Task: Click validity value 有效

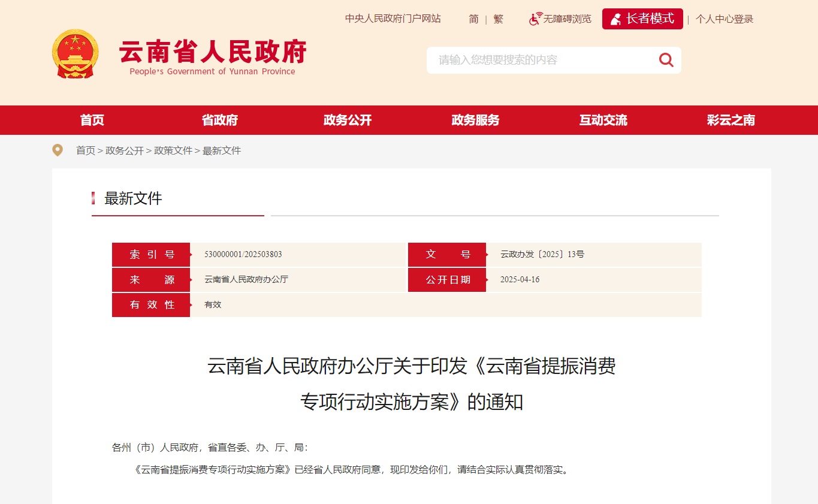Action: (213, 304)
